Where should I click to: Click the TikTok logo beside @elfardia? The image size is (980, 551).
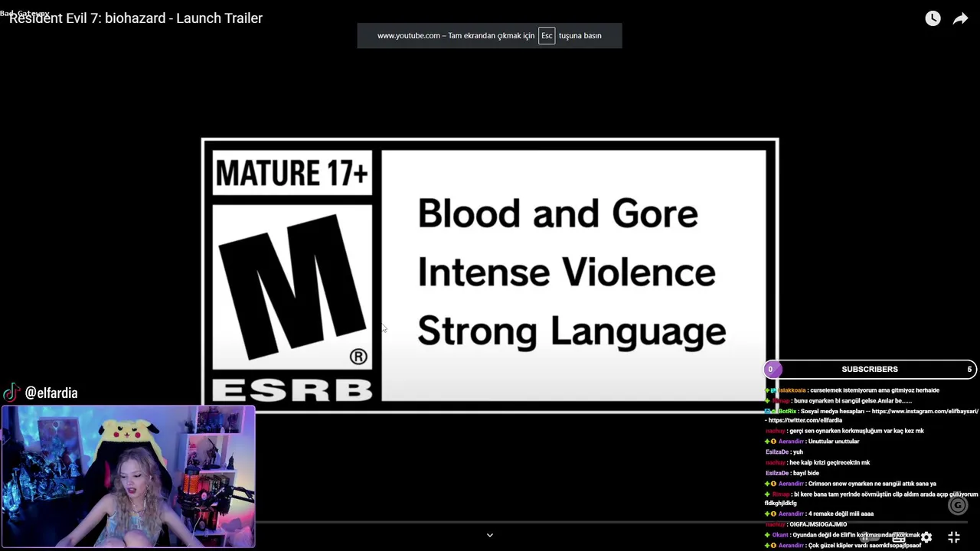(x=11, y=393)
